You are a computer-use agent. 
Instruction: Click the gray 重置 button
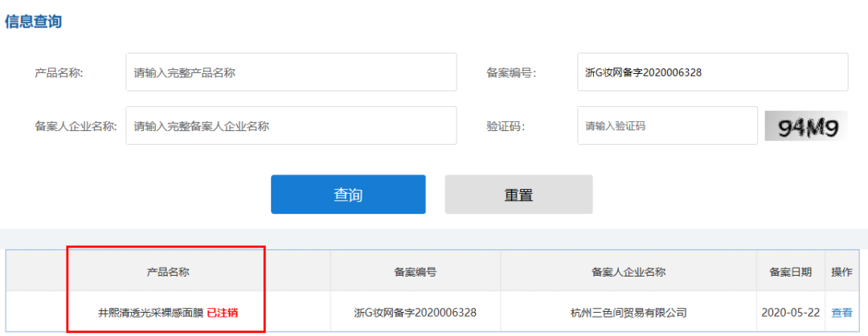[518, 195]
